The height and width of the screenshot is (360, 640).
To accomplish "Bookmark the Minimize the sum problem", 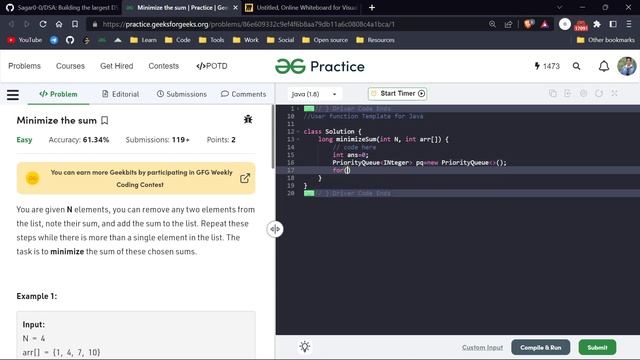I will (x=104, y=120).
